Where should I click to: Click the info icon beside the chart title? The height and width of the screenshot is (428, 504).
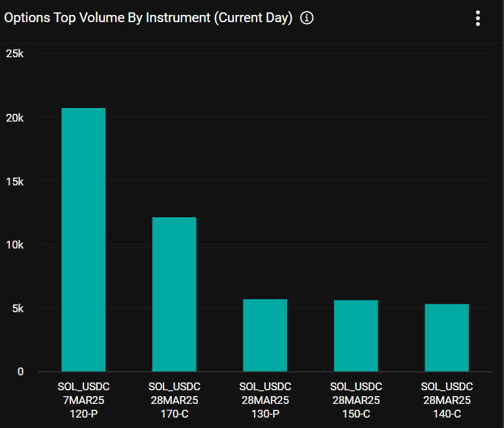click(307, 18)
